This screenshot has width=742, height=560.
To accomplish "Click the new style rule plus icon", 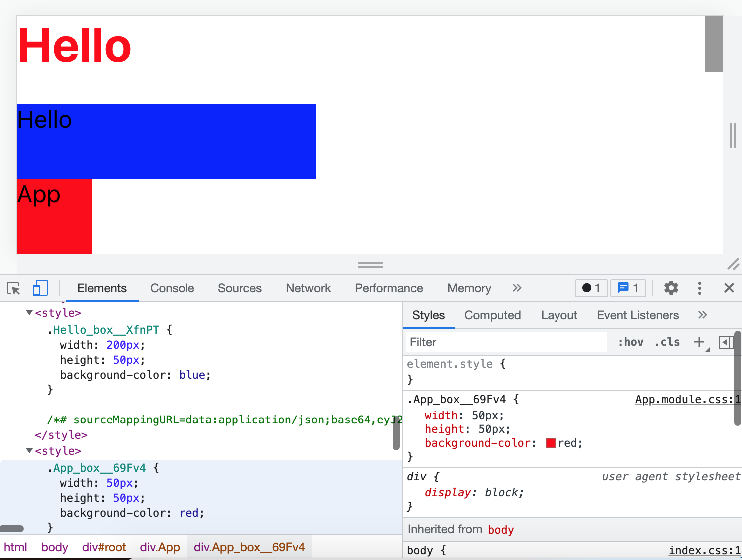I will [699, 342].
